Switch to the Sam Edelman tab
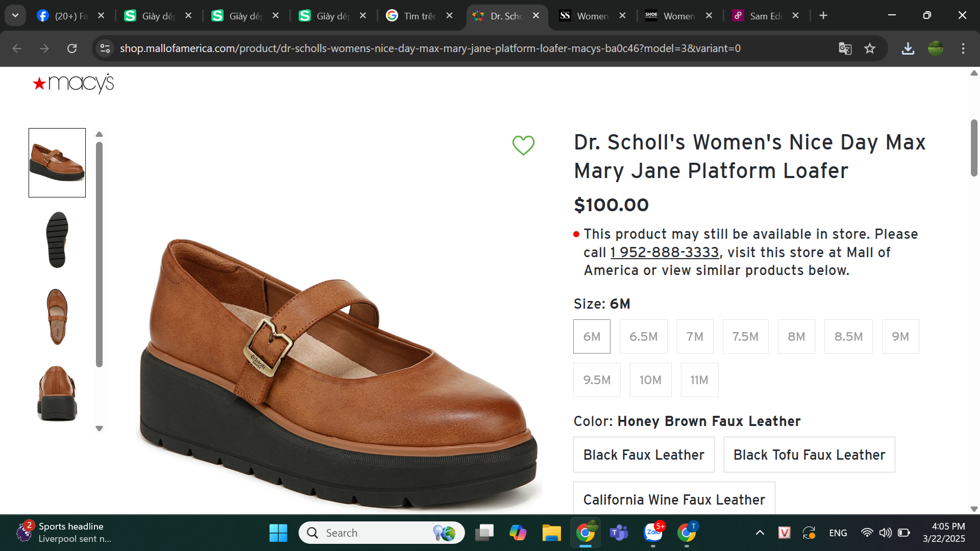This screenshot has height=551, width=980. (765, 16)
